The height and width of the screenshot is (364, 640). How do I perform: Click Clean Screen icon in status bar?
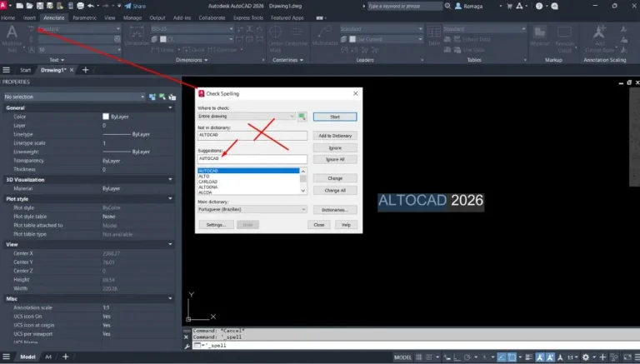(627, 357)
